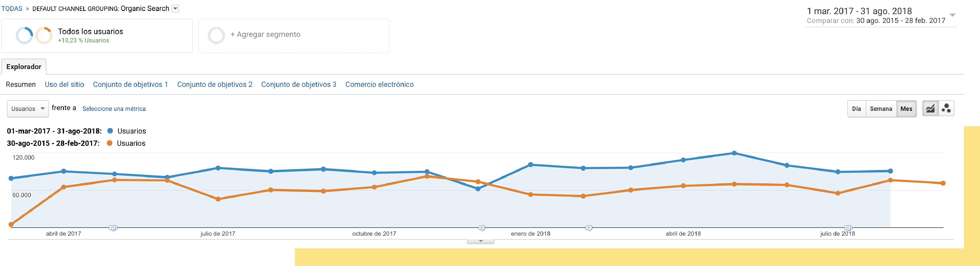
Task: Go back to TODAS breadcrumb link
Action: (12, 9)
